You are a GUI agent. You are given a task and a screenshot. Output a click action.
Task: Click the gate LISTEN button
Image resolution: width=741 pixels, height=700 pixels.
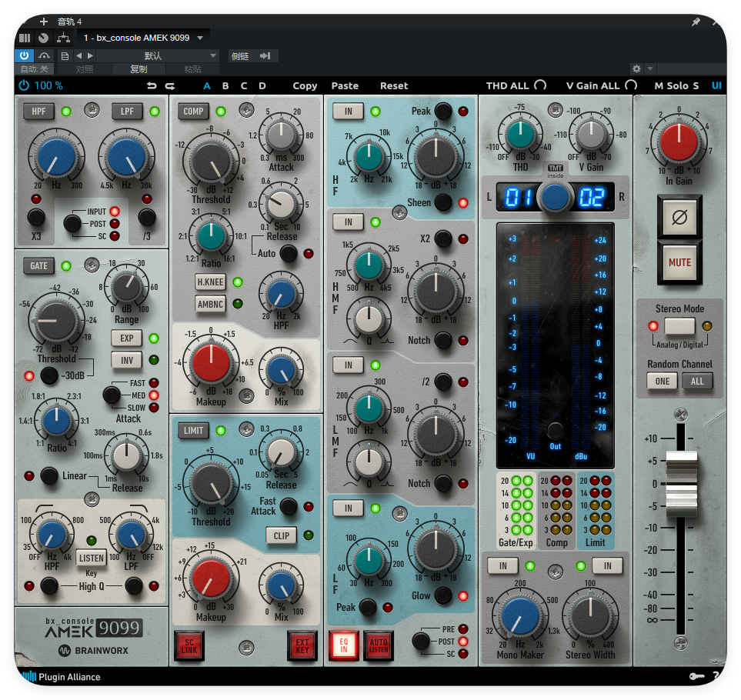pos(92,558)
